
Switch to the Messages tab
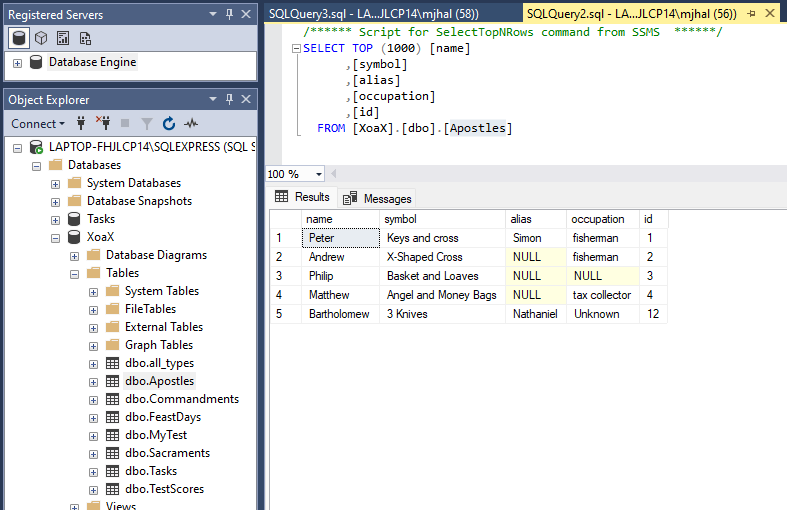(378, 198)
